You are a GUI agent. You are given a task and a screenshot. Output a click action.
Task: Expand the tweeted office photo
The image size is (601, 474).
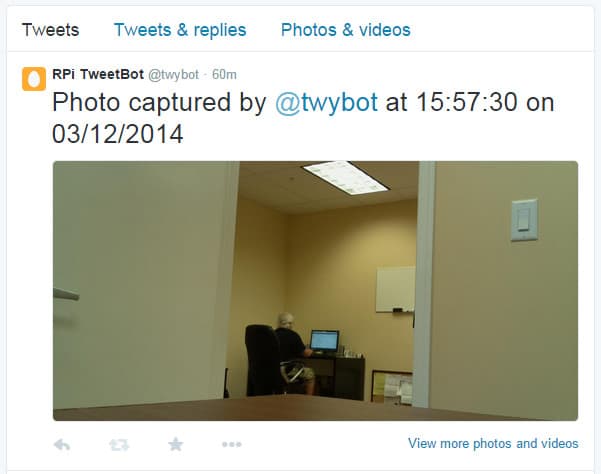pyautogui.click(x=315, y=291)
